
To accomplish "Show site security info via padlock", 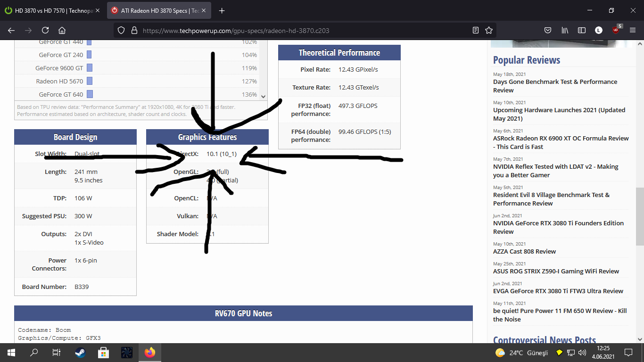I will (x=134, y=30).
